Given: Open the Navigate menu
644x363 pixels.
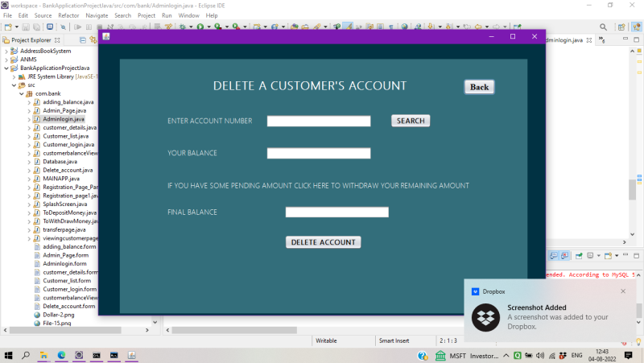Looking at the screenshot, I should click(x=97, y=15).
